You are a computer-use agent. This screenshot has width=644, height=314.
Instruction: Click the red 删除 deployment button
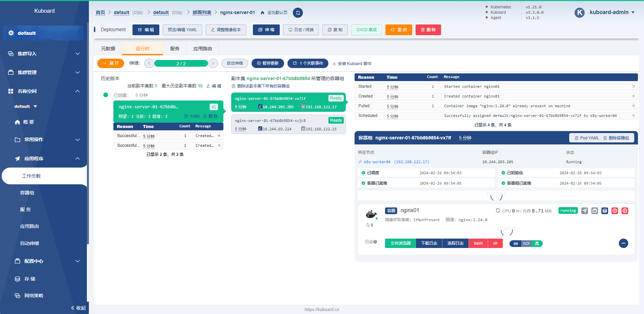[x=428, y=30]
